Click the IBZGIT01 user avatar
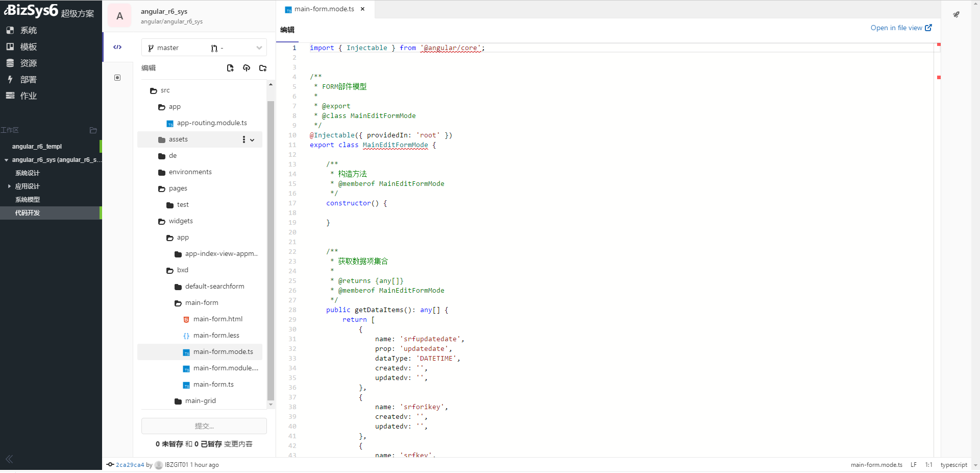This screenshot has height=473, width=980. pyautogui.click(x=159, y=465)
